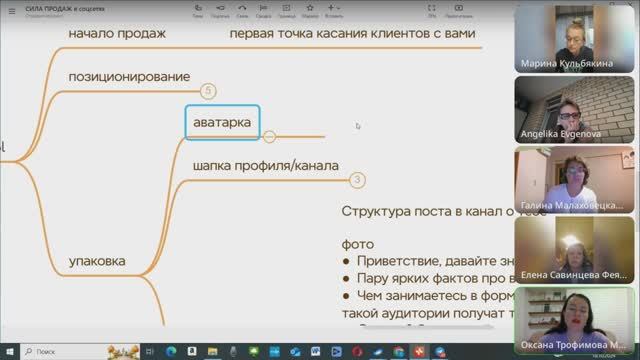Click the taskbar Поиск search box
Image resolution: width=640 pixels, height=360 pixels.
(80, 351)
